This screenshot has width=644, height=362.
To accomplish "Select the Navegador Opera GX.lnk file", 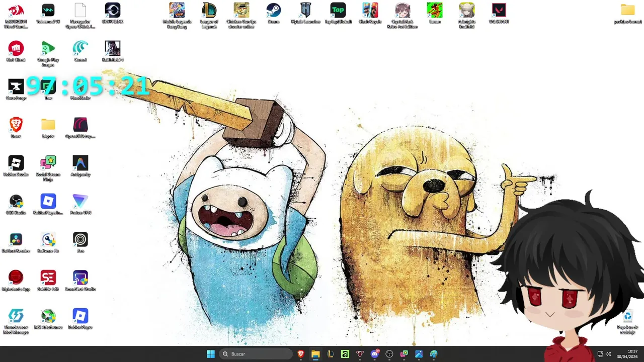I will pos(80,16).
